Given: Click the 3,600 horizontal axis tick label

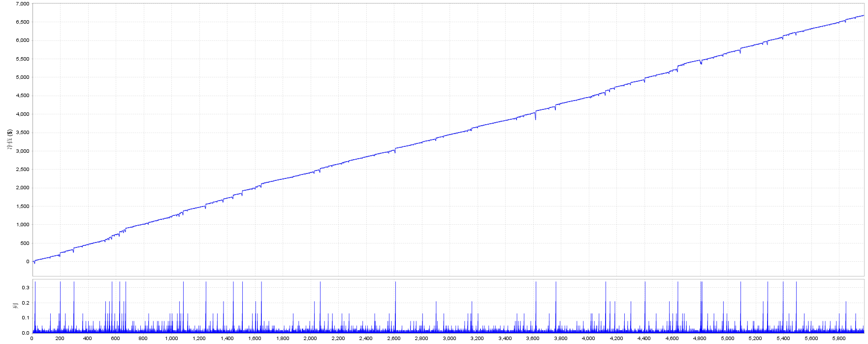Looking at the screenshot, I should click(533, 339).
